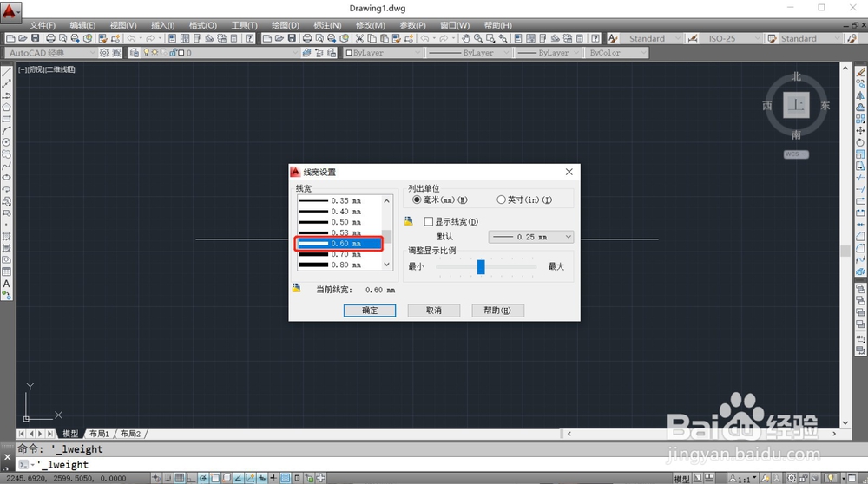
Task: Select the Multiline Text (A) tool
Action: (7, 284)
